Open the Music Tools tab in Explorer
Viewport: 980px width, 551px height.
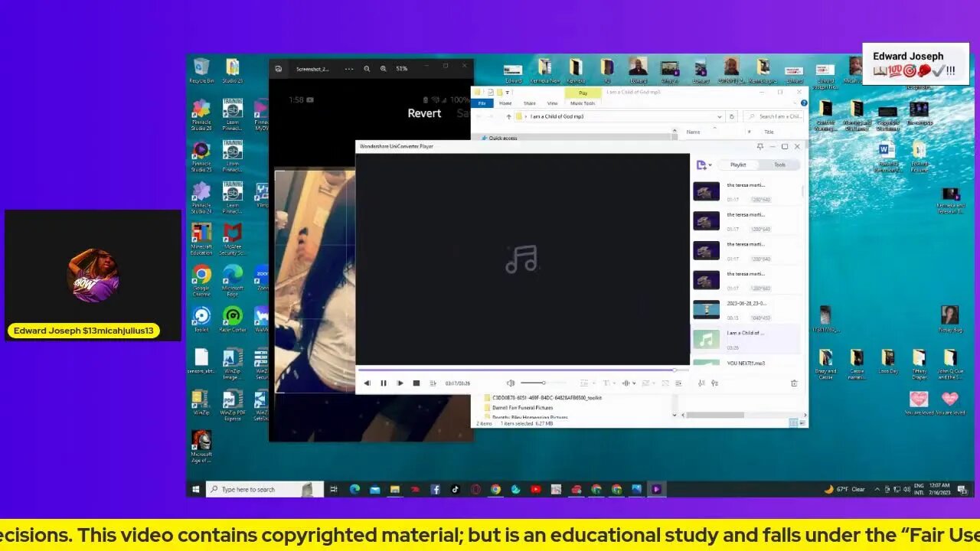(x=583, y=103)
